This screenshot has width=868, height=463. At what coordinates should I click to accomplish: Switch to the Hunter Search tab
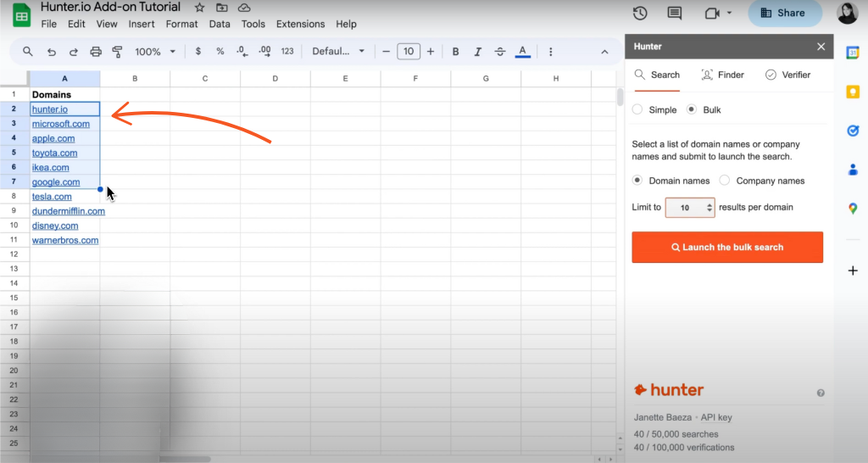pos(657,75)
